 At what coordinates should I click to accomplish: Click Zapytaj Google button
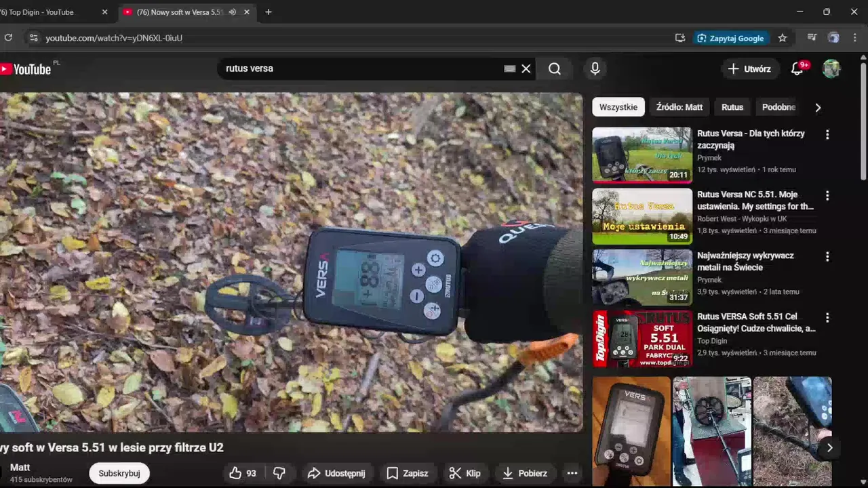coord(731,38)
